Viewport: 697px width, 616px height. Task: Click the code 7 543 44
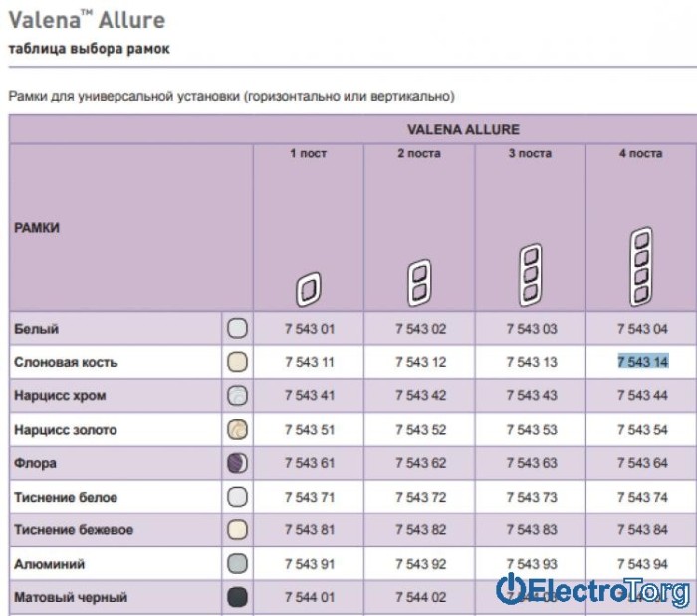click(x=643, y=395)
